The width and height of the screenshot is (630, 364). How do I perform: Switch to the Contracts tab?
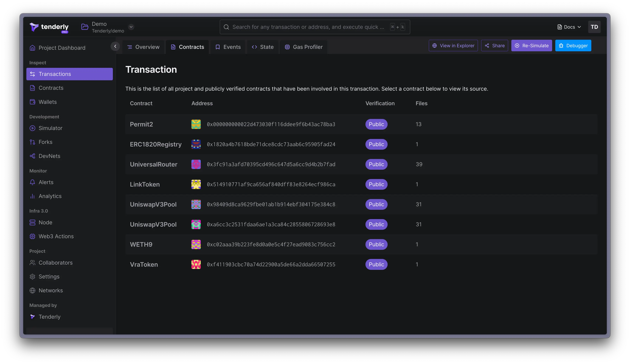(187, 47)
